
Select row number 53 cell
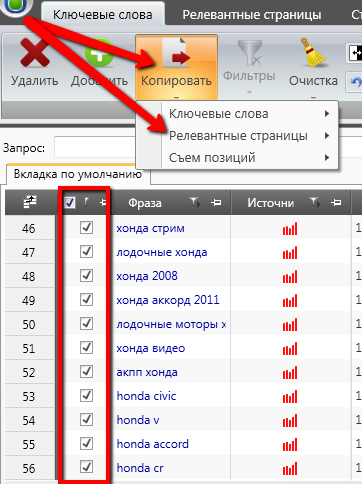tap(29, 397)
